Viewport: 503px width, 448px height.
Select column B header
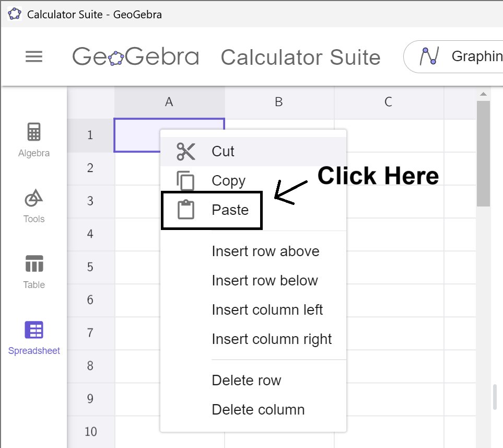click(279, 102)
